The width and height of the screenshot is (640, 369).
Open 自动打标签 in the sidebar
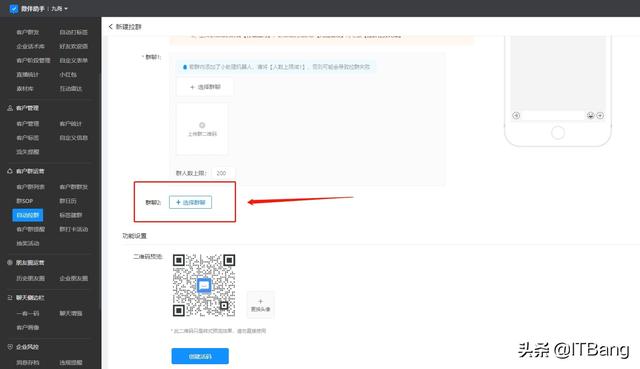click(73, 32)
